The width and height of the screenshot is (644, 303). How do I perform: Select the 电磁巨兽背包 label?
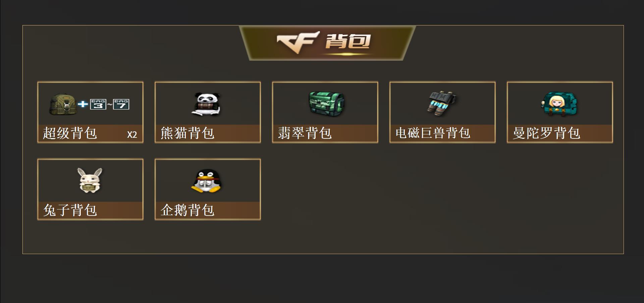433,133
